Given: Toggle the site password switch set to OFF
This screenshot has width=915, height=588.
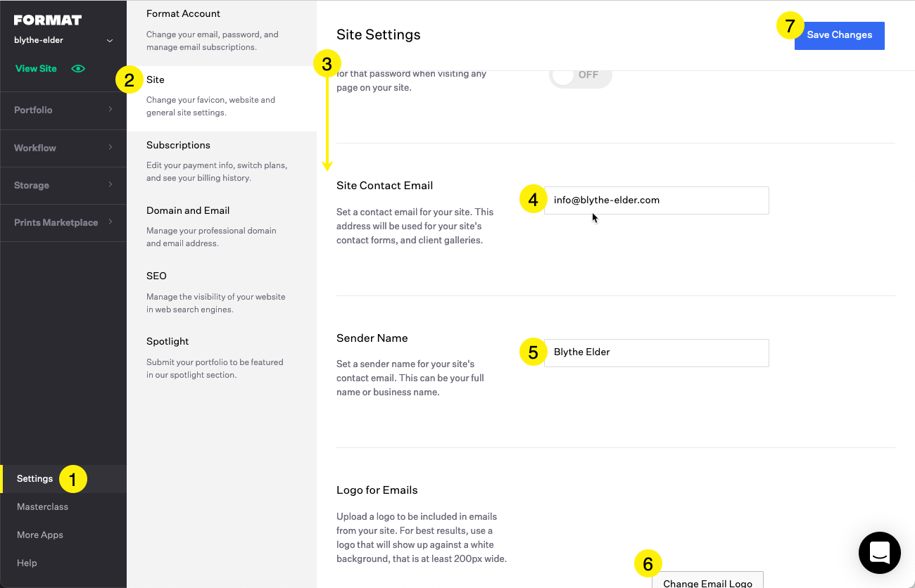Looking at the screenshot, I should [581, 76].
